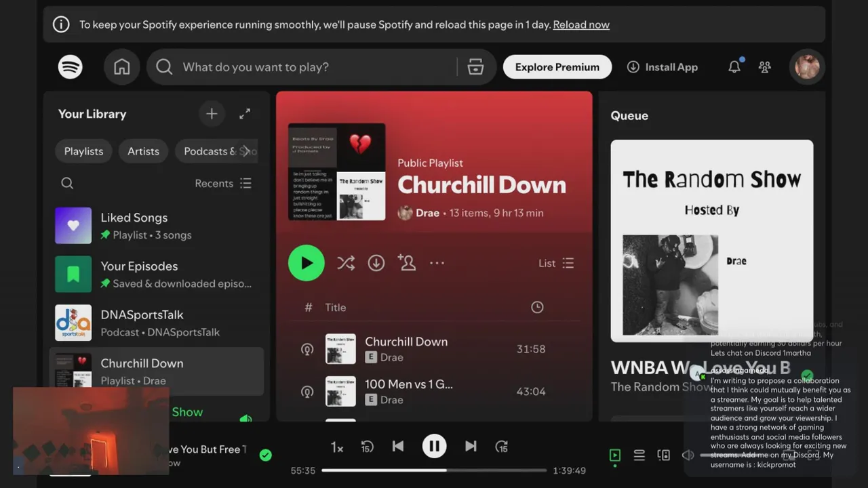Play the Churchill Down playlist
The width and height of the screenshot is (868, 488).
click(x=307, y=263)
